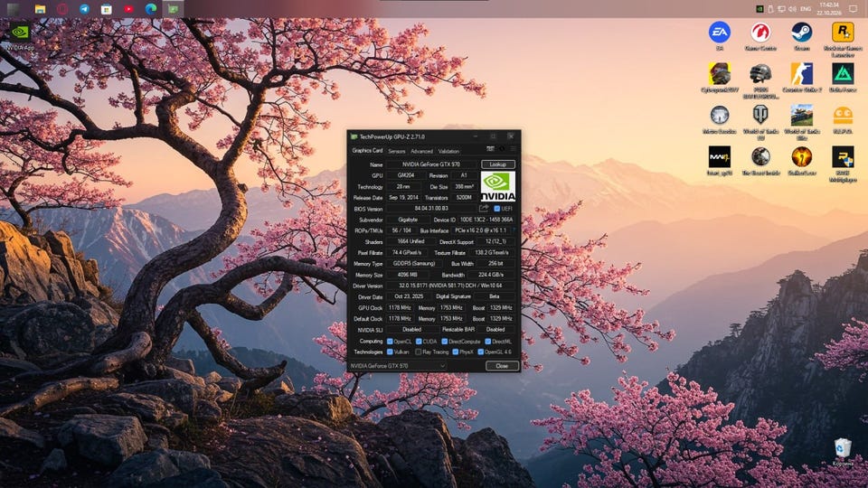Open the GPU-Z hamburger menu

(x=513, y=149)
